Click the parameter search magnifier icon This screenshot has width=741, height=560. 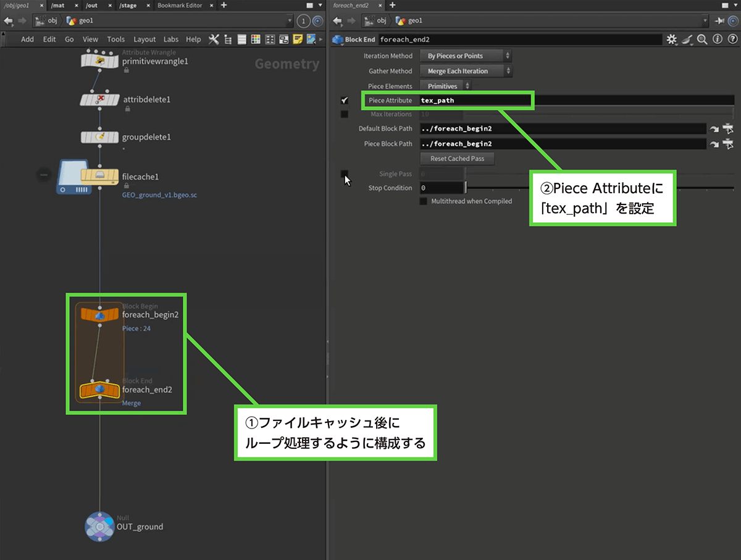pos(702,40)
